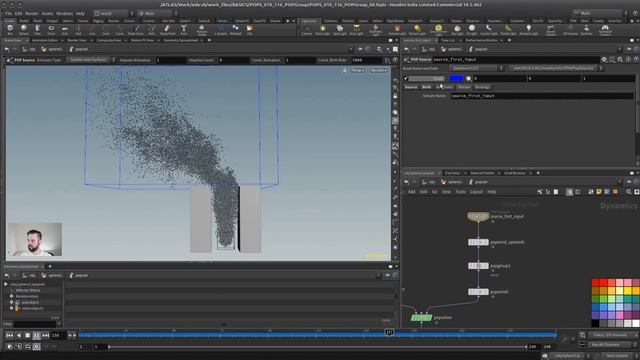Select the Null shelf tool
The image size is (640, 360).
coord(78,29)
